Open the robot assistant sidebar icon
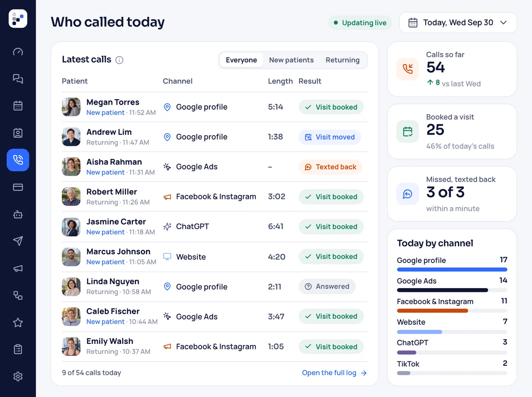 (x=18, y=214)
